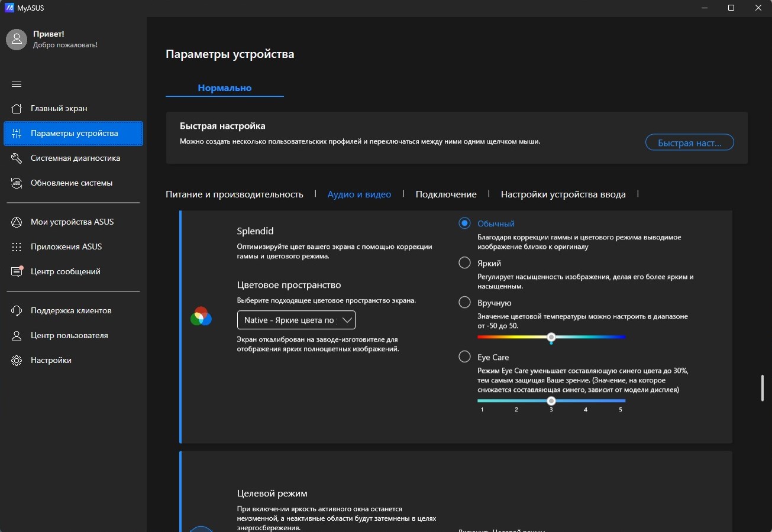Screen dimensions: 772x532
Task: Open Главный экран home icon
Action: pos(17,109)
